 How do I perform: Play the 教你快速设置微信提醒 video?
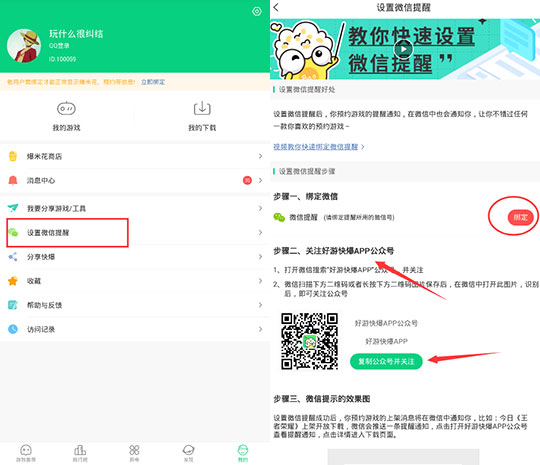point(403,49)
